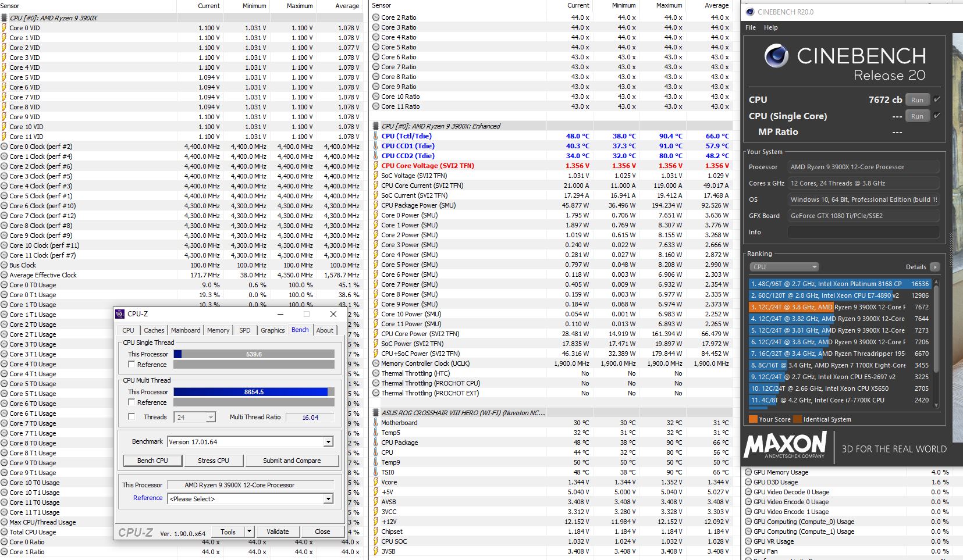Viewport: 963px width, 560px height.
Task: Click the brown Identical System legend swatch
Action: (x=798, y=419)
